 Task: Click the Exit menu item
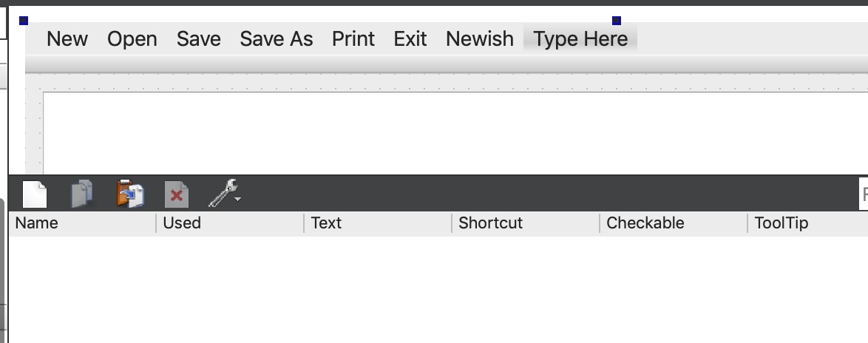click(x=410, y=39)
